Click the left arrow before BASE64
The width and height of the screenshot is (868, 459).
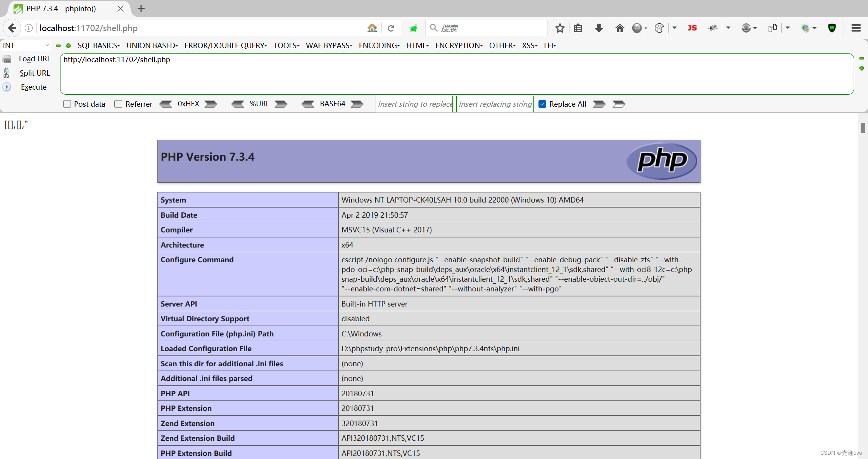tap(308, 104)
